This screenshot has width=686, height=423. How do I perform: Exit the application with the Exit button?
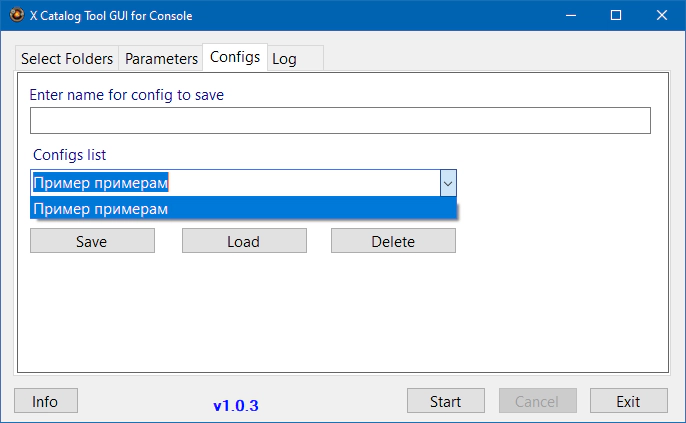pyautogui.click(x=628, y=401)
